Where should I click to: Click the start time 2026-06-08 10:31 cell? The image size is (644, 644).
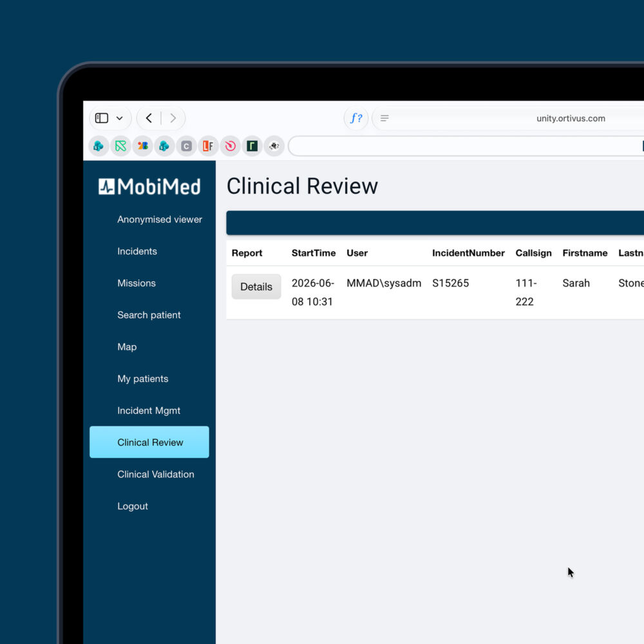click(x=313, y=292)
